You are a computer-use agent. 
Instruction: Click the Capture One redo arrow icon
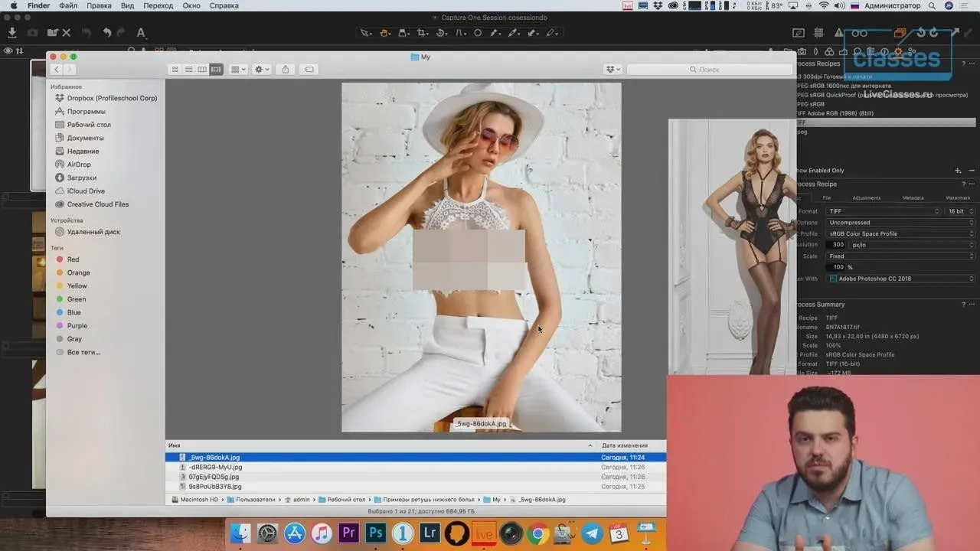pyautogui.click(x=121, y=33)
